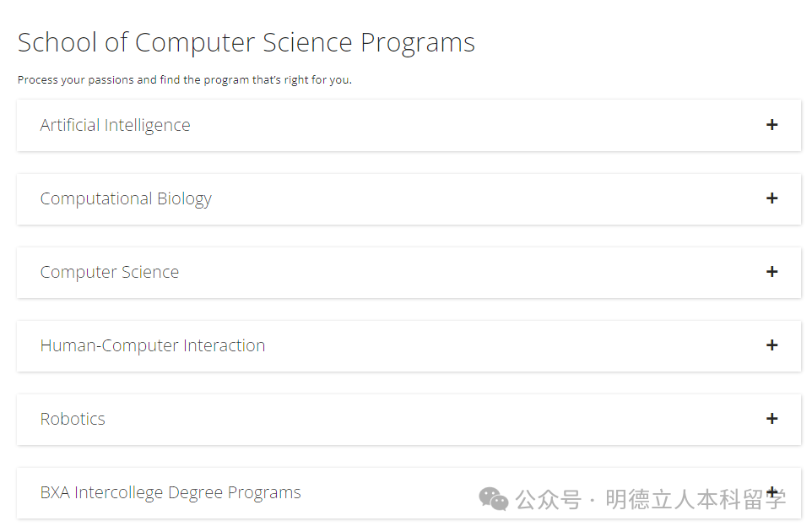The height and width of the screenshot is (532, 812).
Task: Open the Computer Science accordion row
Action: point(409,272)
